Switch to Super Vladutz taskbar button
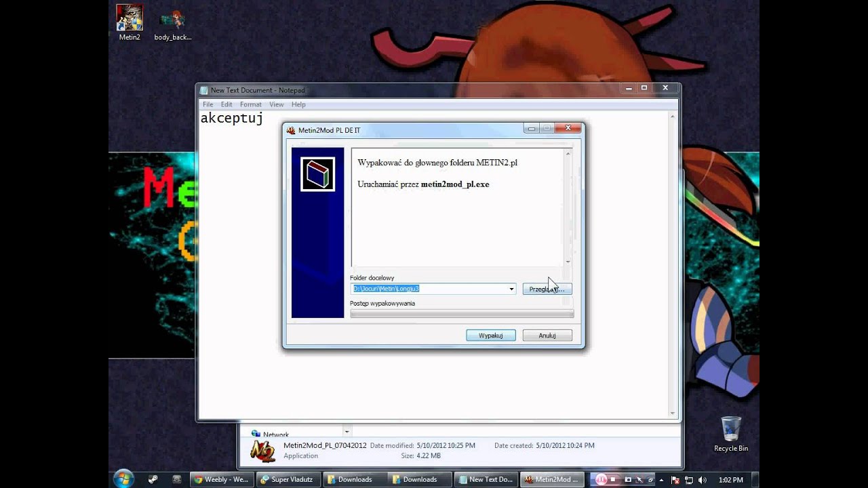868x488 pixels. click(x=288, y=479)
